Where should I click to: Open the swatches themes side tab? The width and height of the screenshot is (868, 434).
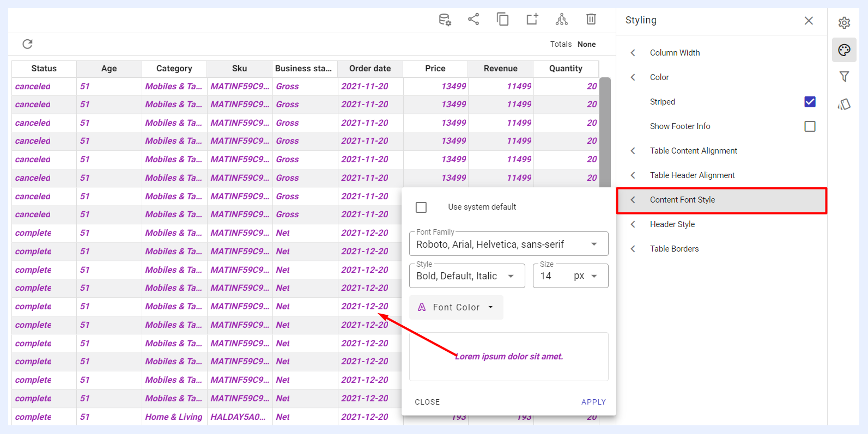(x=844, y=104)
